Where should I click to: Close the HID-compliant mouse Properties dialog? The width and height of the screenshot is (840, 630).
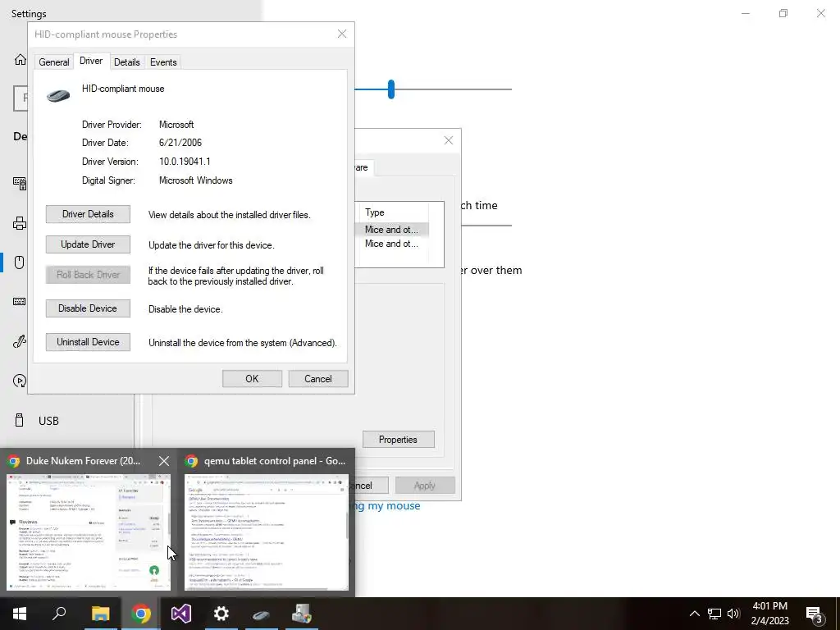point(342,34)
